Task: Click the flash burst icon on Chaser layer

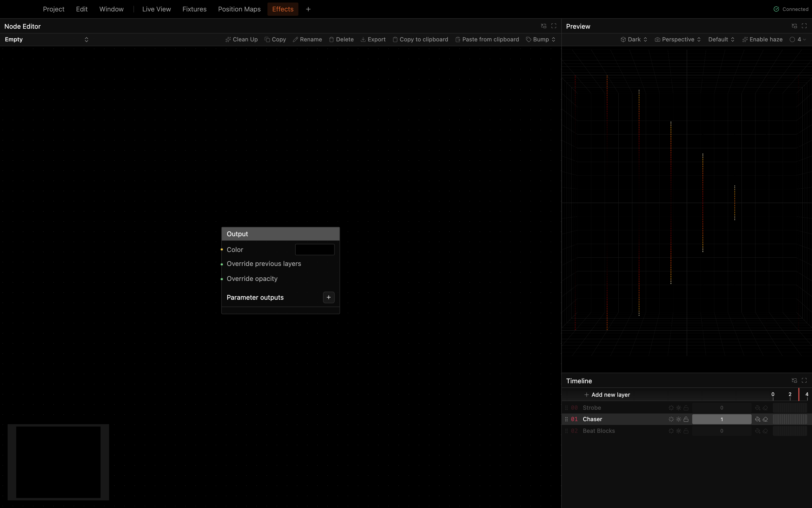Action: (x=671, y=419)
